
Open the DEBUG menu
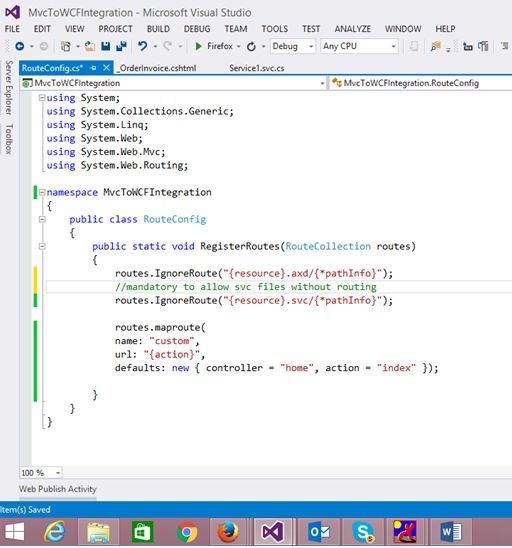(197, 29)
